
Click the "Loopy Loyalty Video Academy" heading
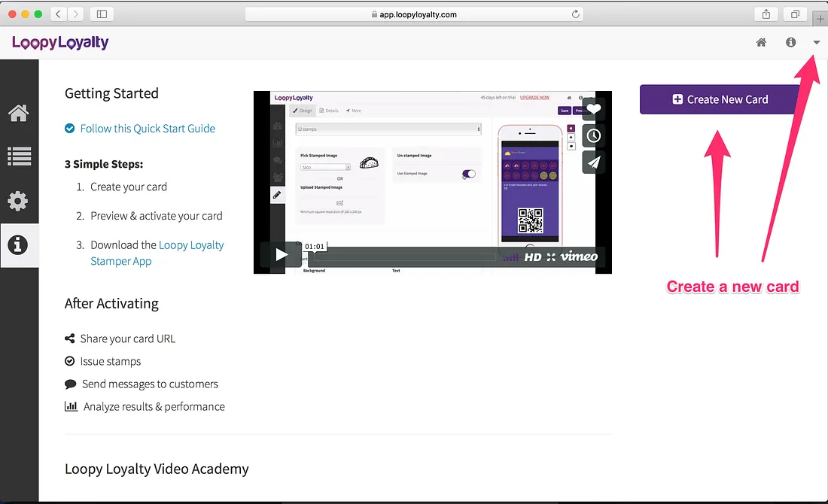[157, 469]
